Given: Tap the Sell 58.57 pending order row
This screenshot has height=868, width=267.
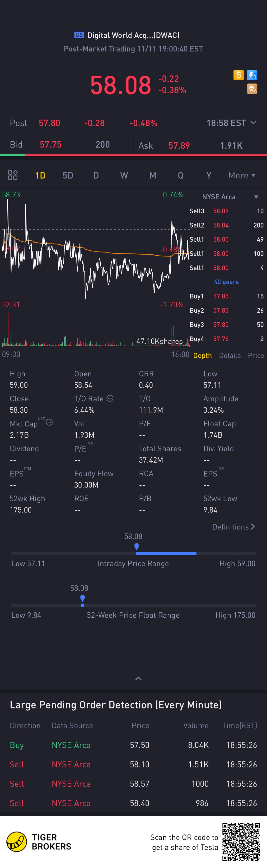Looking at the screenshot, I should click(x=133, y=784).
